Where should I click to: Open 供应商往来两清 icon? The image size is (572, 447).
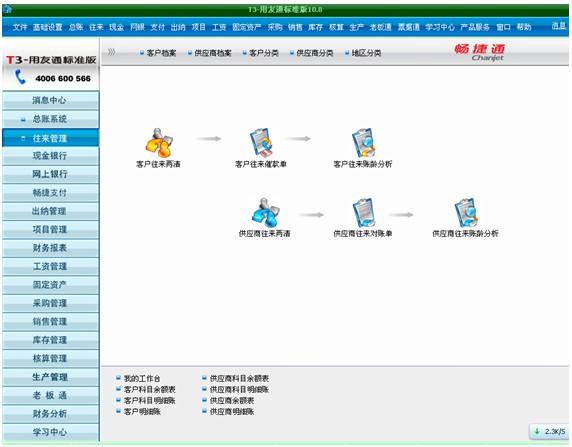click(x=265, y=213)
